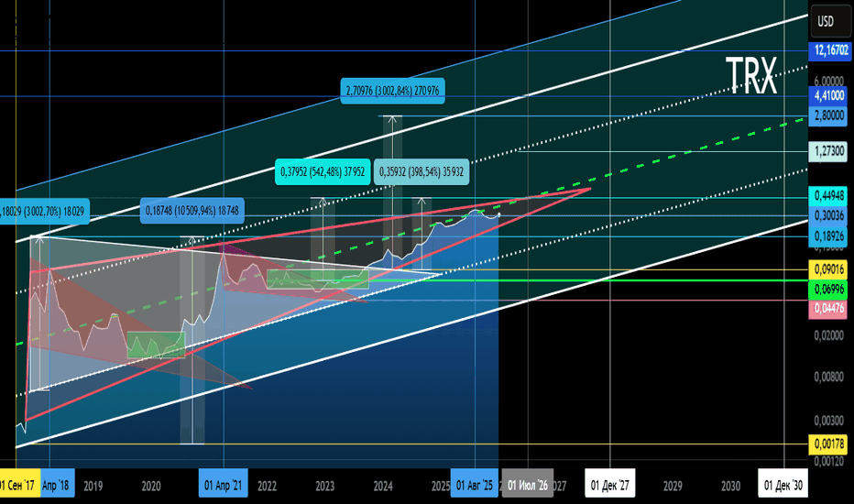854x504 pixels.
Task: Select the 0,18748 (10 509,94%) measurement label
Action: (192, 211)
